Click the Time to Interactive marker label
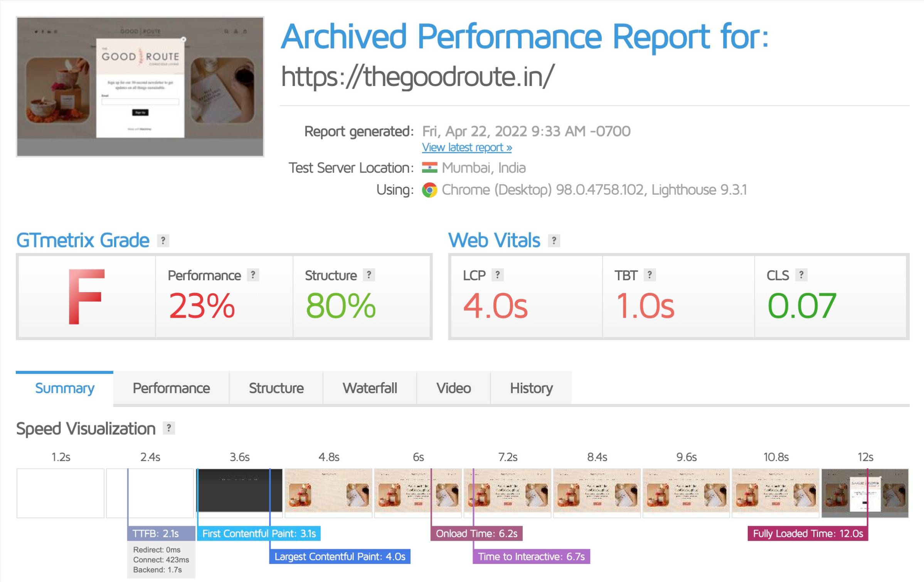The image size is (924, 582). 531,557
